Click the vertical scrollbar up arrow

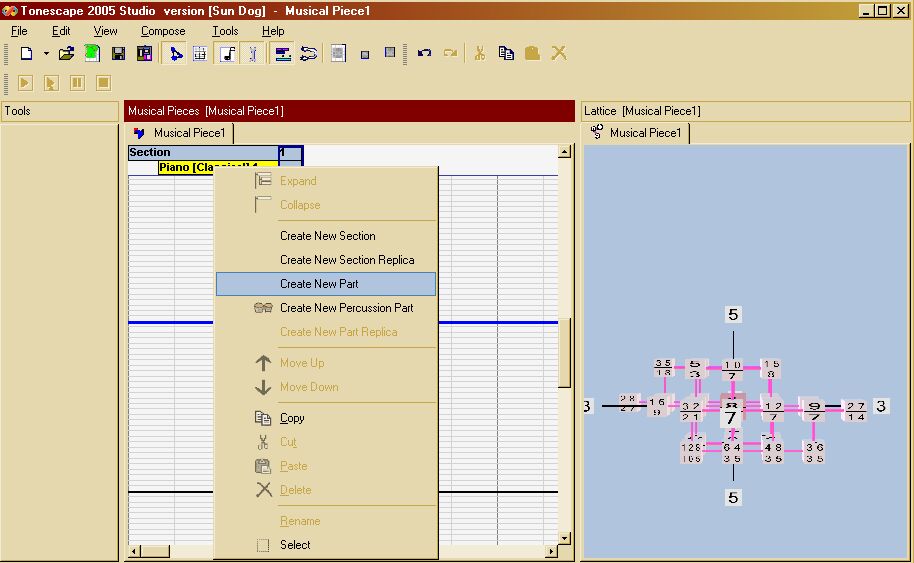pos(564,152)
